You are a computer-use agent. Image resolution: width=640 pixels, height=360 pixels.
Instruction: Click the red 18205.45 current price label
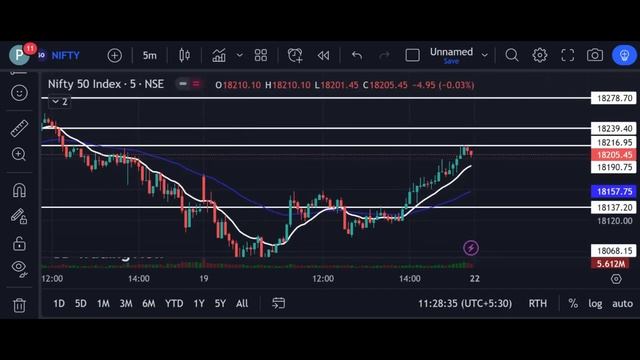coord(613,155)
